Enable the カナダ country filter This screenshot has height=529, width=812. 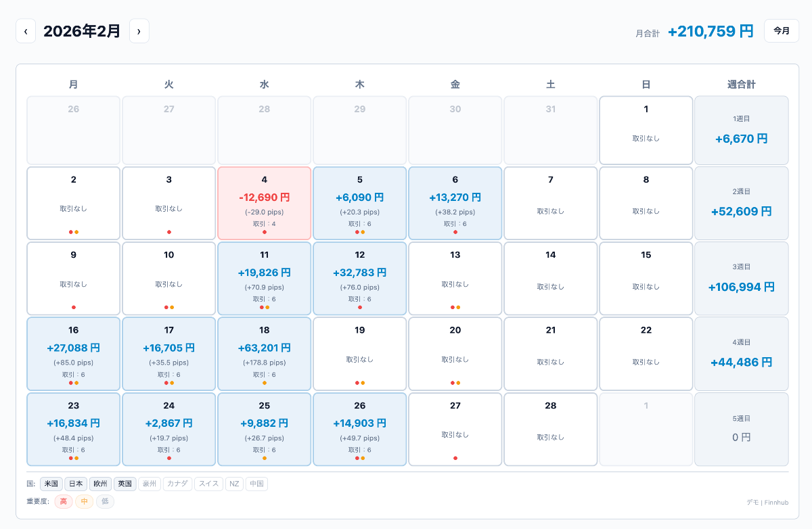177,484
